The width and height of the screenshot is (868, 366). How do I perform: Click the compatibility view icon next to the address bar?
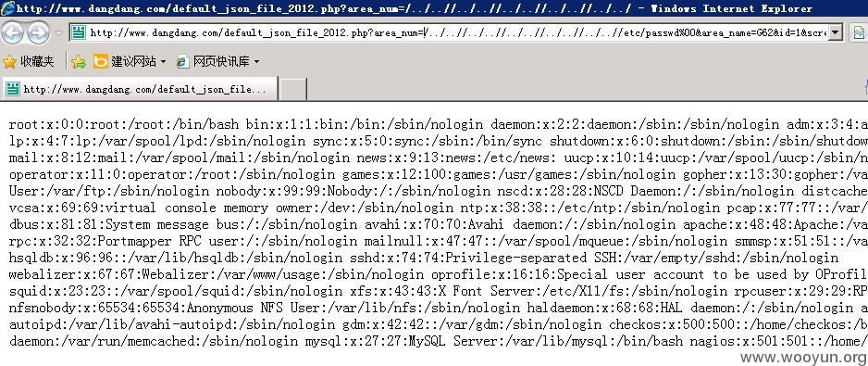[x=860, y=32]
